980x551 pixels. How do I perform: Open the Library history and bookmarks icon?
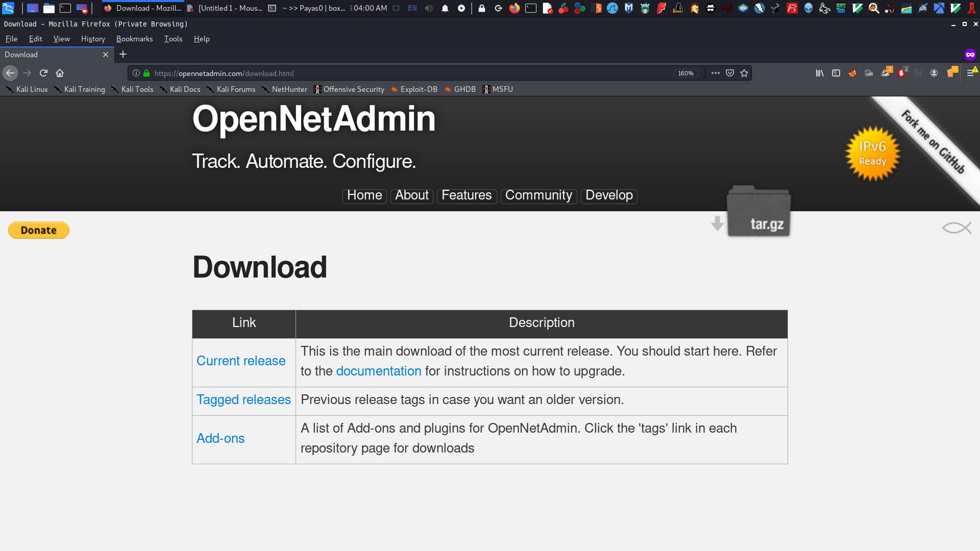click(820, 73)
